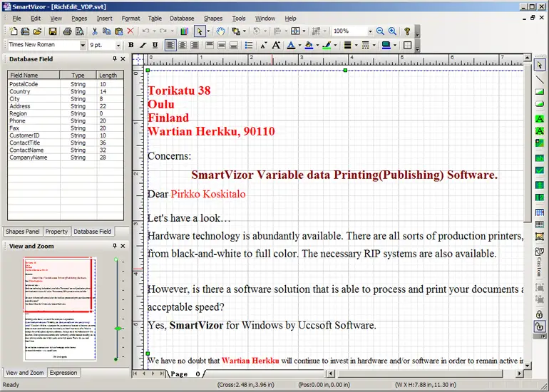Click the Save icon in toolbar
Image resolution: width=549 pixels, height=392 pixels.
tap(52, 31)
